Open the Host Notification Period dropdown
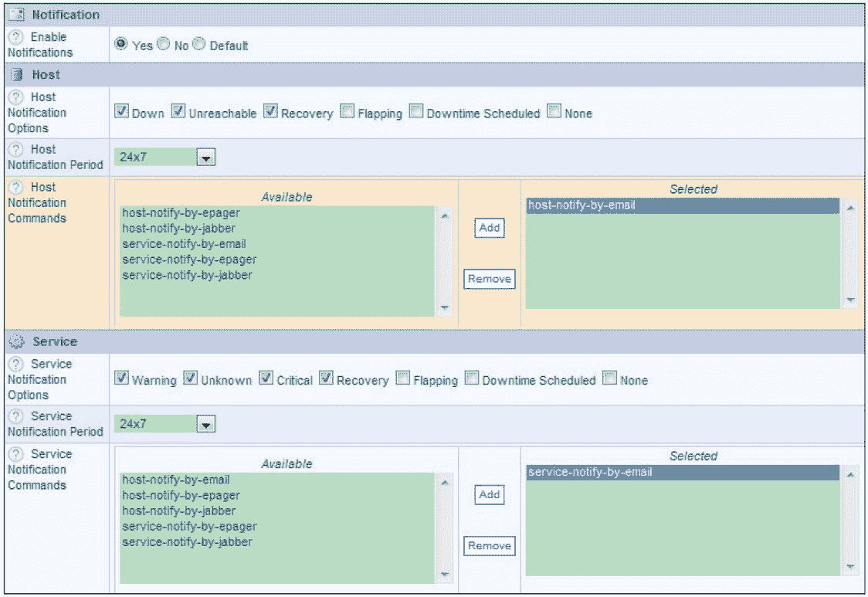The width and height of the screenshot is (868, 597). pyautogui.click(x=205, y=158)
